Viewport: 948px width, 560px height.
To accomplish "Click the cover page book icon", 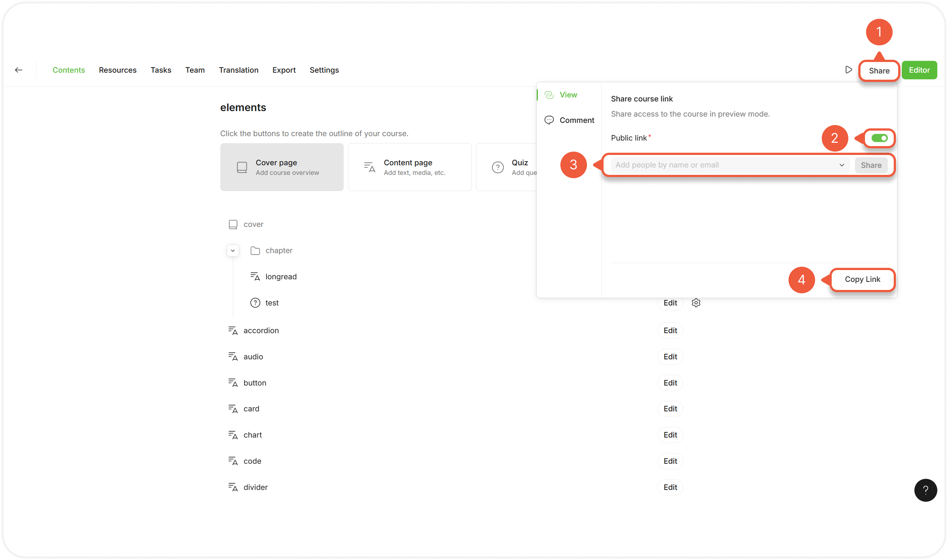I will (x=233, y=225).
